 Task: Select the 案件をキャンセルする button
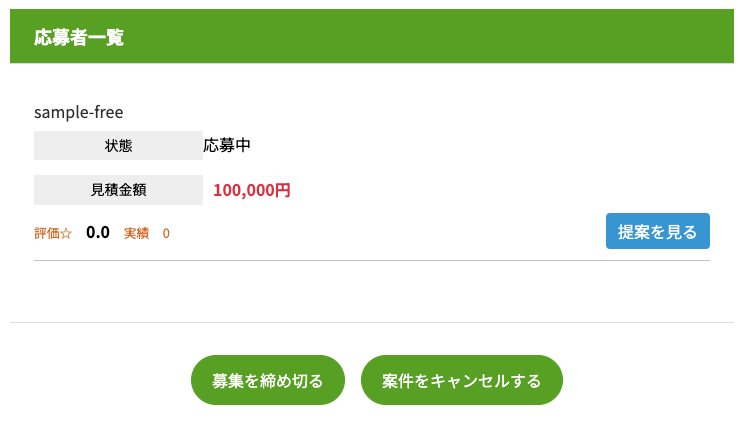pyautogui.click(x=461, y=380)
